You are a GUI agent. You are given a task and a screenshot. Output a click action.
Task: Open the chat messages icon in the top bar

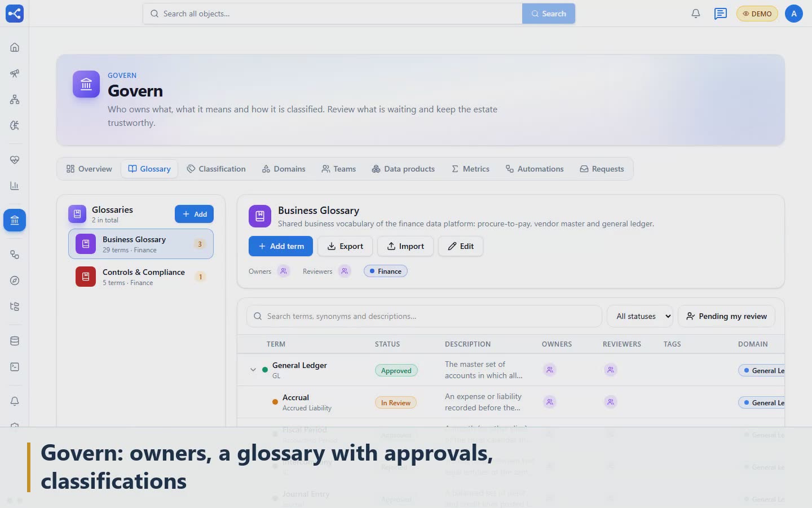tap(720, 14)
